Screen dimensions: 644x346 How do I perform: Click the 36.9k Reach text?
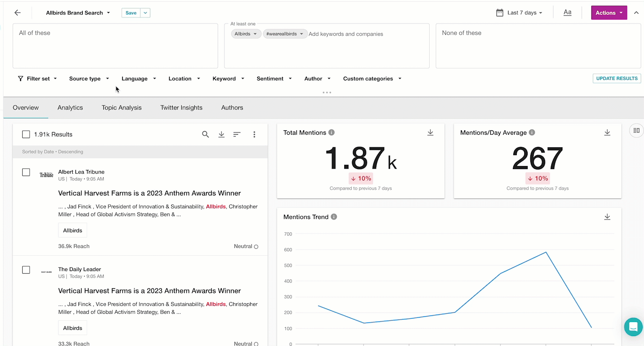[74, 246]
